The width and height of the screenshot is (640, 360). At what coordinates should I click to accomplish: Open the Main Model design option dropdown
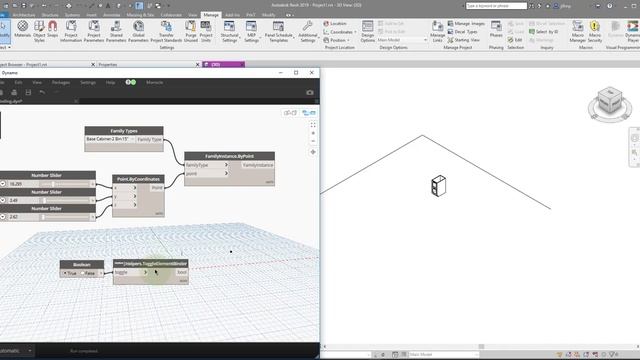click(x=402, y=40)
